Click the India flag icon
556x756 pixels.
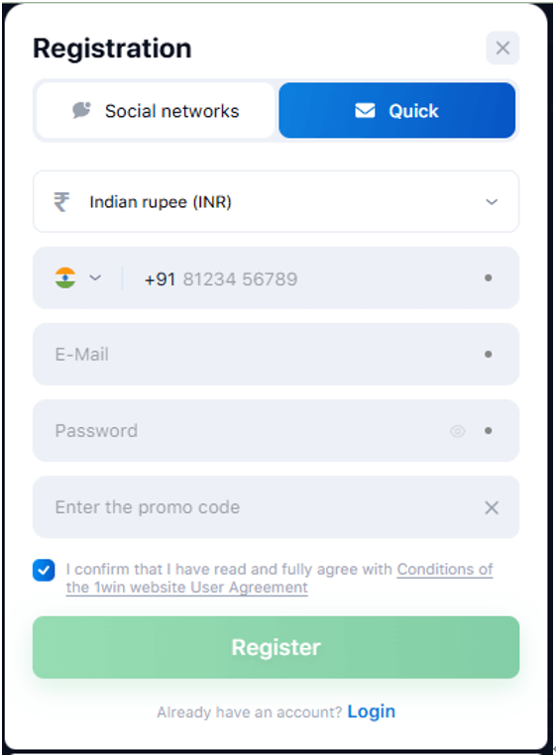click(65, 277)
